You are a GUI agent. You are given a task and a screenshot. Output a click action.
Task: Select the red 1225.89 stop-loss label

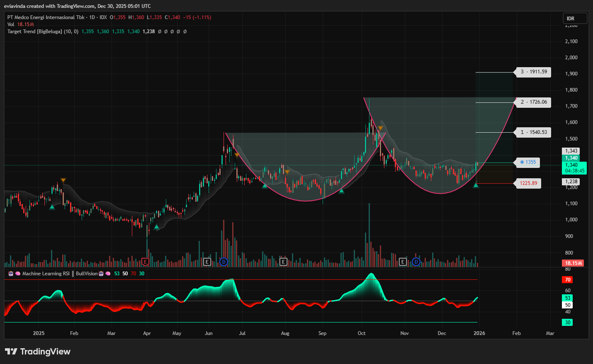pyautogui.click(x=528, y=183)
